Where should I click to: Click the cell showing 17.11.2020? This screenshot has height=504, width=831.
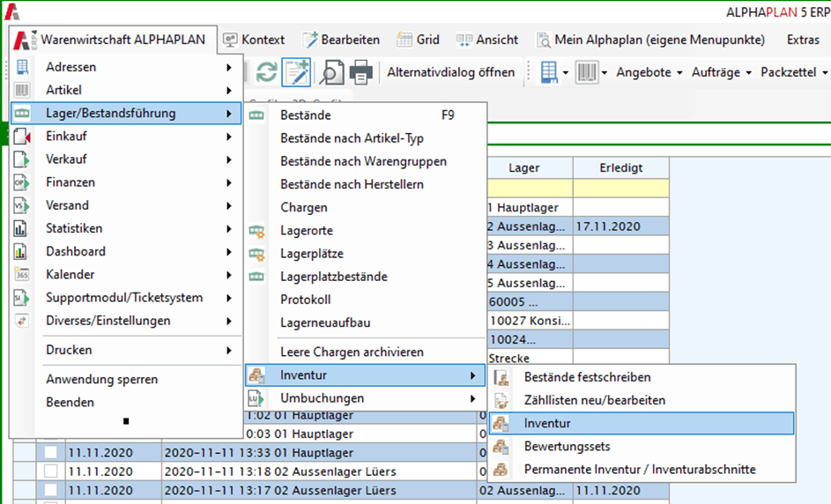[x=621, y=226]
